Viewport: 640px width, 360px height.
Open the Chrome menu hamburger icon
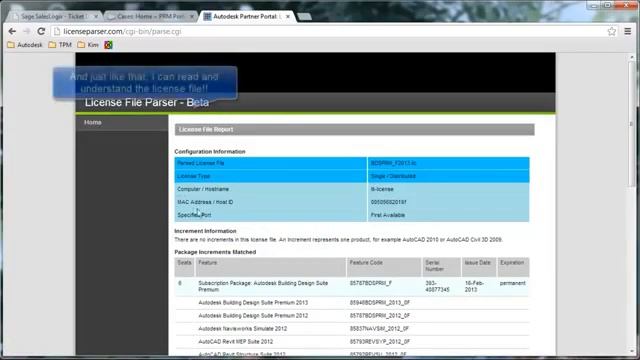(x=628, y=31)
